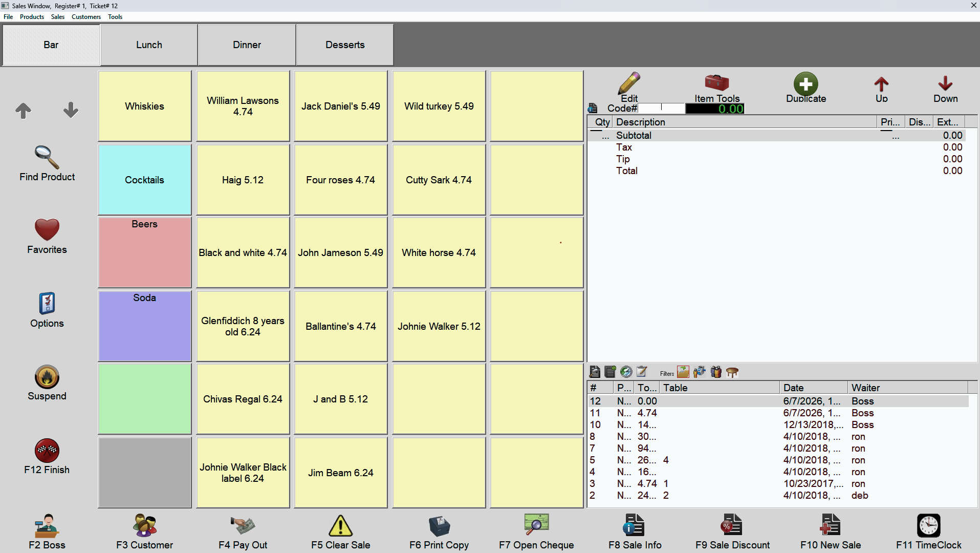980x553 pixels.
Task: Open the Products menu
Action: [x=32, y=16]
